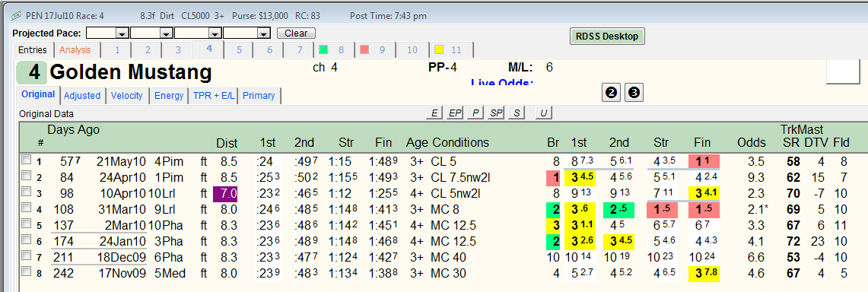
Task: Click the Golden Mustang horse name
Action: pyautogui.click(x=131, y=72)
